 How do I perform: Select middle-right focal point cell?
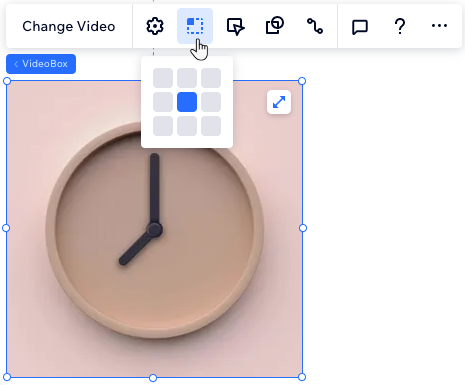pos(211,102)
